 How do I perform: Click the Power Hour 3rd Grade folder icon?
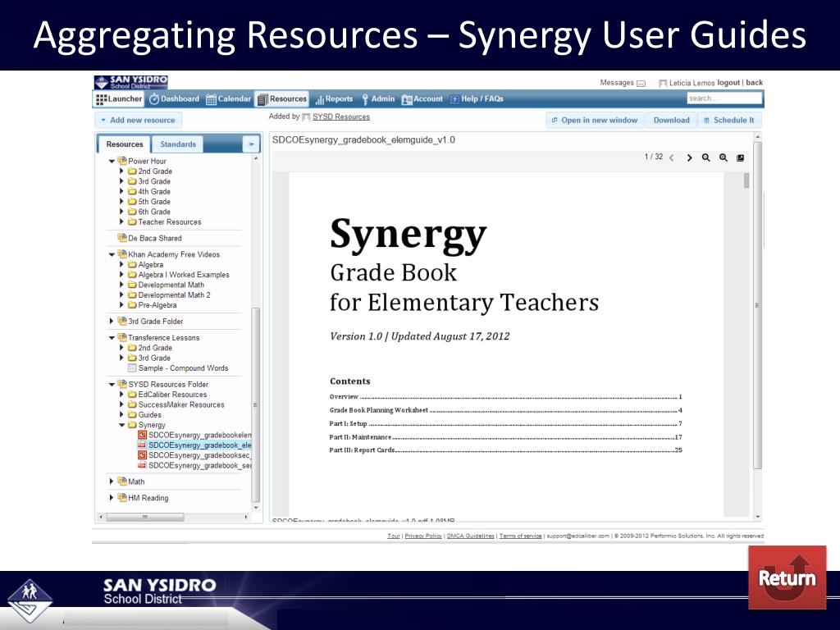tap(132, 181)
